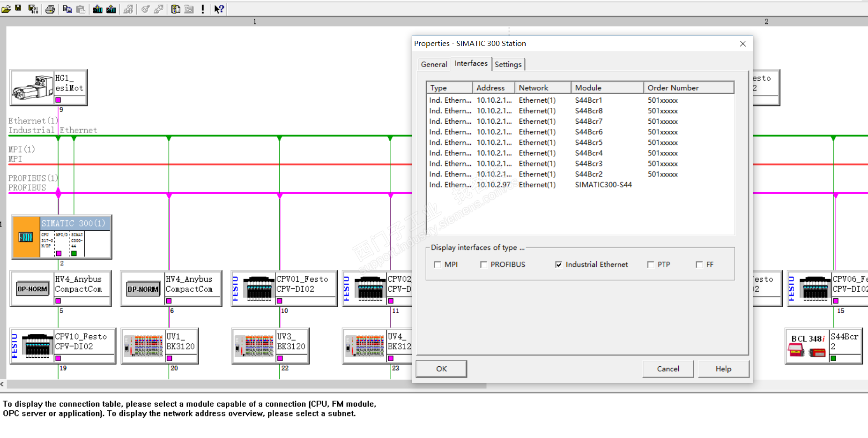Viewport: 868px width, 438px height.
Task: Select the UV1_ BK3120 coupler icon
Action: [x=143, y=346]
